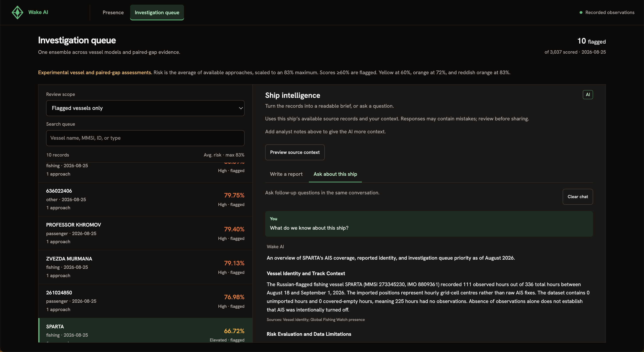Click the 66.72% risk score for SPARTA

pos(234,331)
